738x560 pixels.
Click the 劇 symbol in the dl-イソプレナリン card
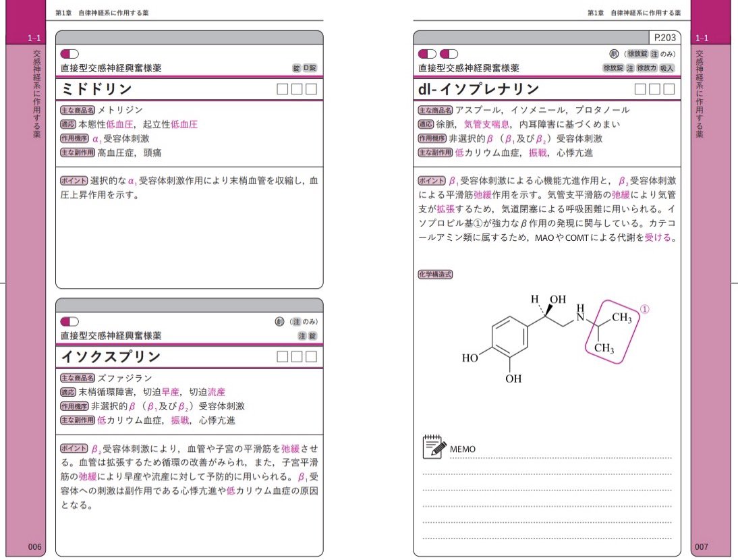point(614,54)
